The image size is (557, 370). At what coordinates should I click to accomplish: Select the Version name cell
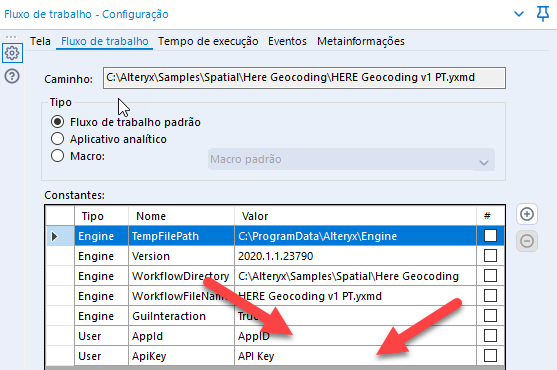[x=181, y=256]
